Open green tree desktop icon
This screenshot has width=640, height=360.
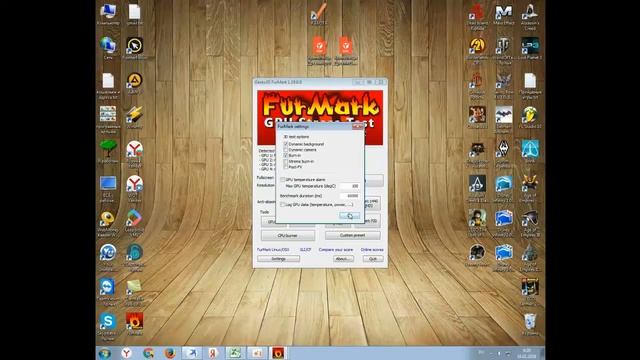(108, 151)
